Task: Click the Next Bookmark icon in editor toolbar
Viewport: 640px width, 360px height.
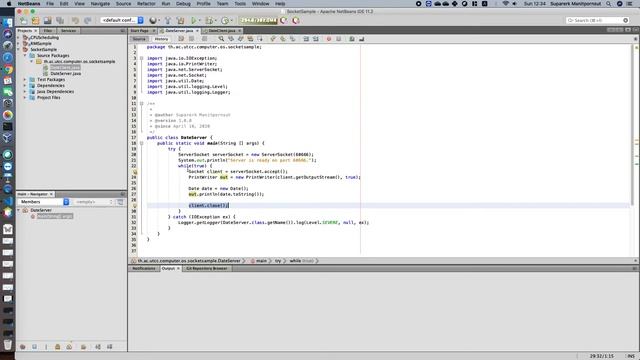Action: pos(282,39)
